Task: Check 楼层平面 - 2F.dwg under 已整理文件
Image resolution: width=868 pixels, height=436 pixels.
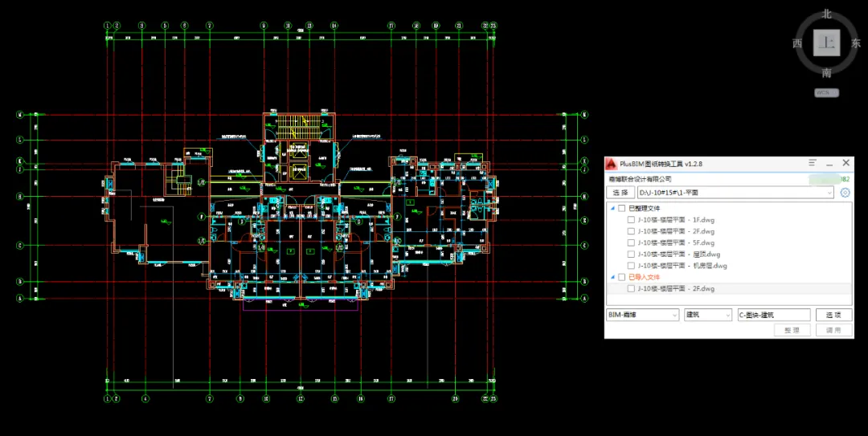Action: (631, 231)
